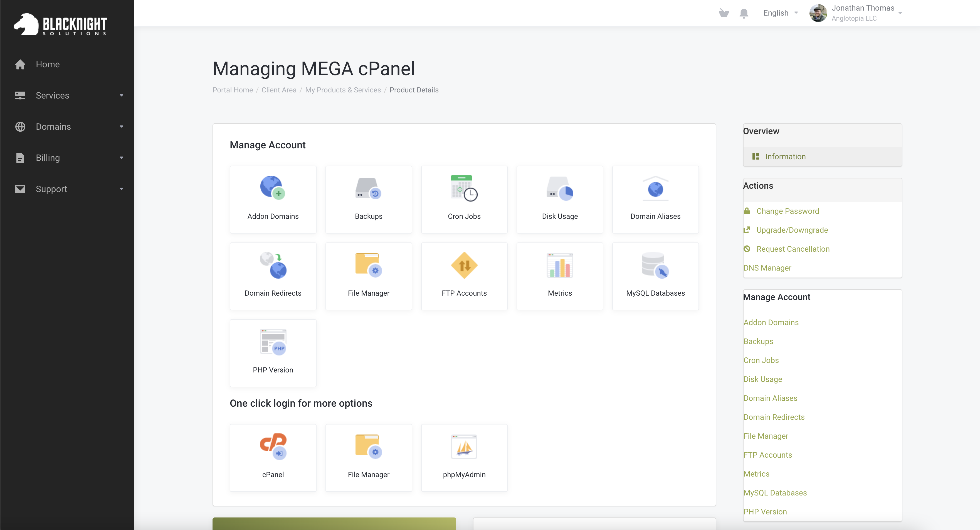
Task: Open the Domains menu label
Action: click(53, 127)
